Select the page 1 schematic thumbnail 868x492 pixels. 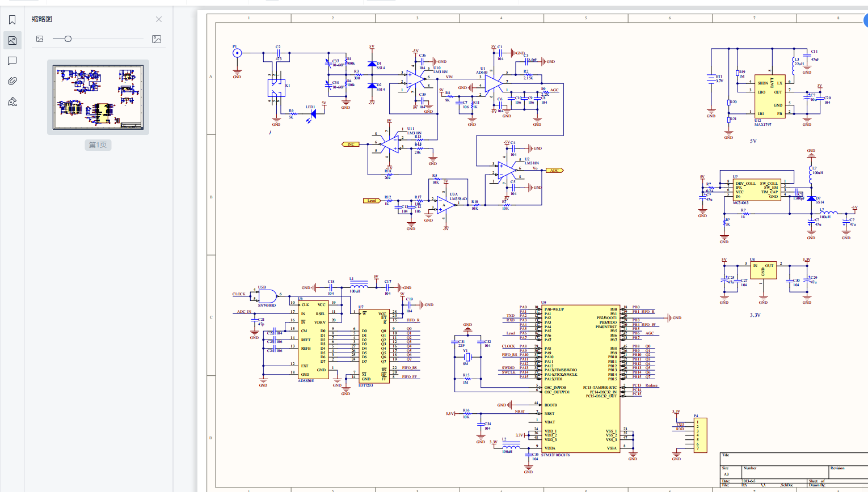tap(98, 97)
